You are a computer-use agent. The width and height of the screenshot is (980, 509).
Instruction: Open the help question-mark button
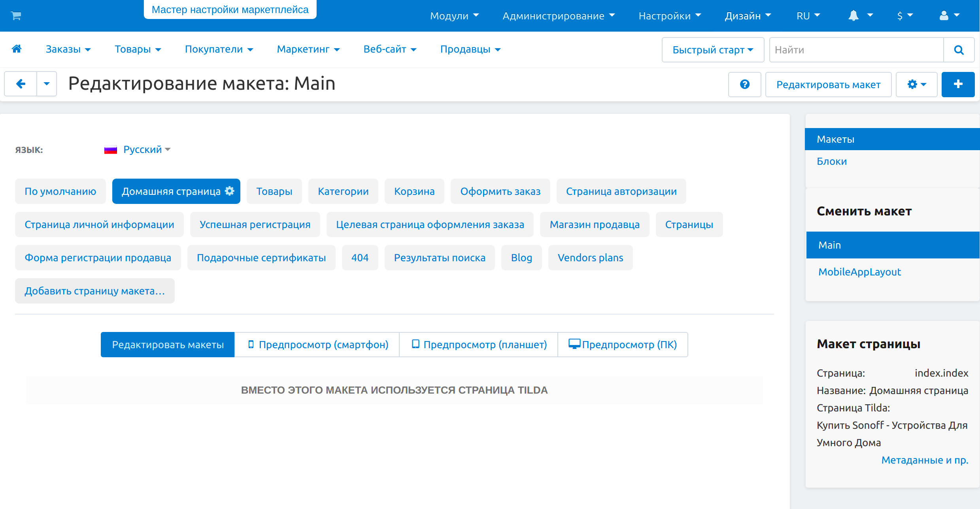[x=744, y=84]
